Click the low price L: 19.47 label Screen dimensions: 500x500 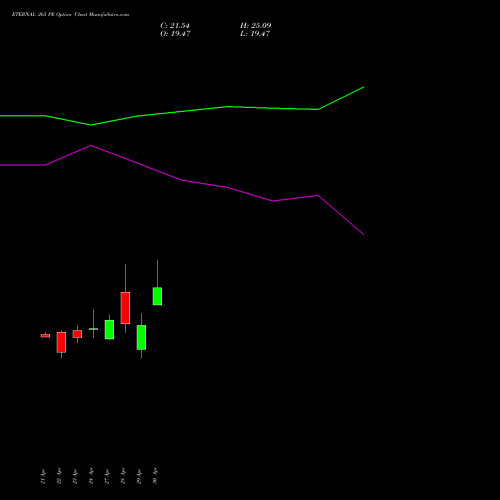[255, 34]
